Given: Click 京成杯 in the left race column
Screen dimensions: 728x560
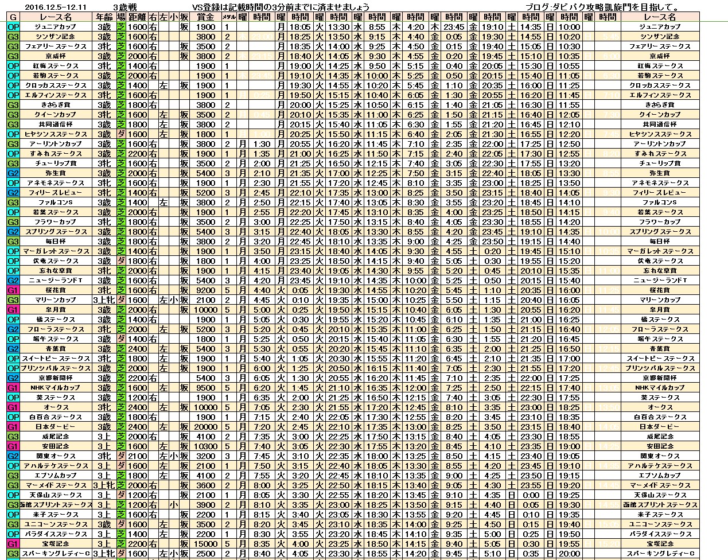Looking at the screenshot, I should tap(55, 56).
